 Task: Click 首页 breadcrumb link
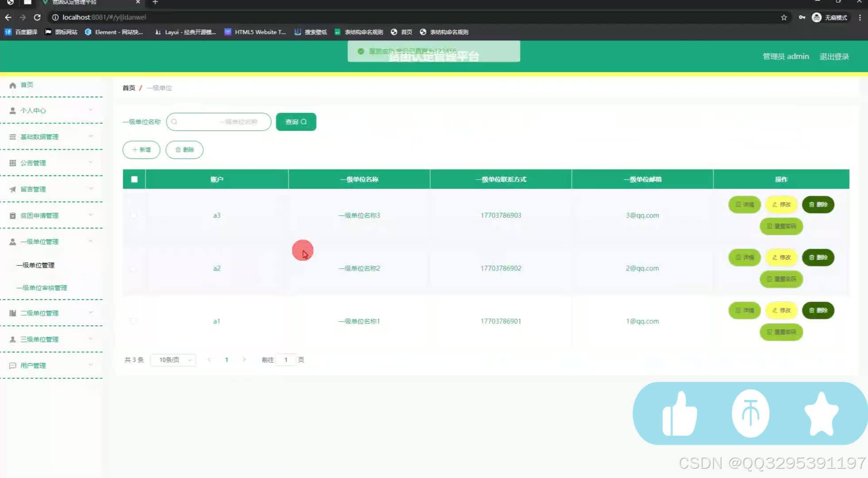[x=129, y=88]
